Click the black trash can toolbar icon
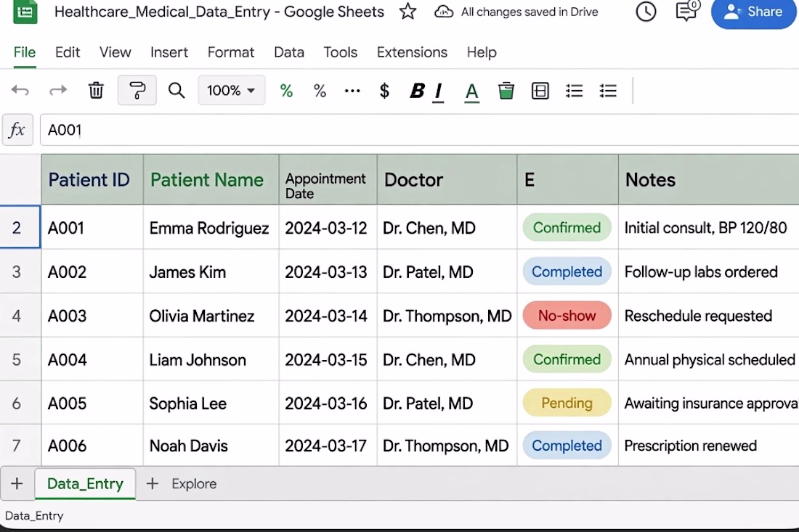Viewport: 799px width, 532px height. [96, 91]
